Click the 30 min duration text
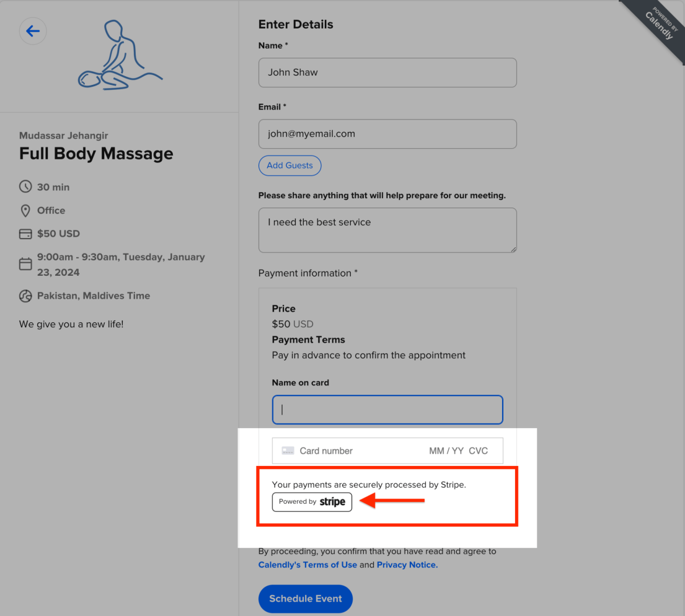The height and width of the screenshot is (616, 685). coord(53,187)
